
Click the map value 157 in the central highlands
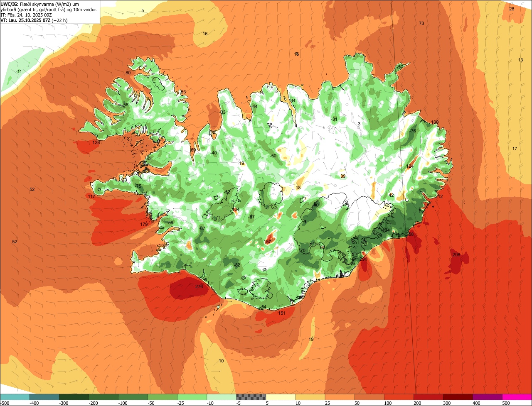(x=268, y=242)
